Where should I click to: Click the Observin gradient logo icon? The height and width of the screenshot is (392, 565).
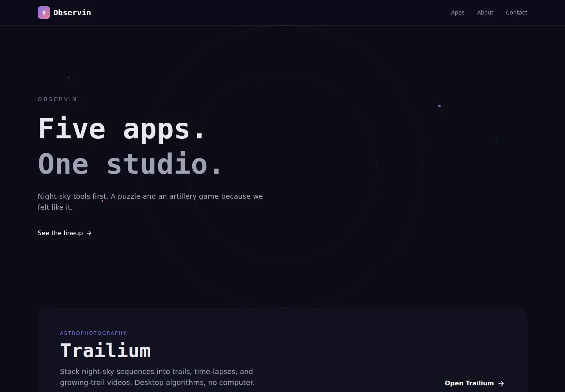point(44,13)
